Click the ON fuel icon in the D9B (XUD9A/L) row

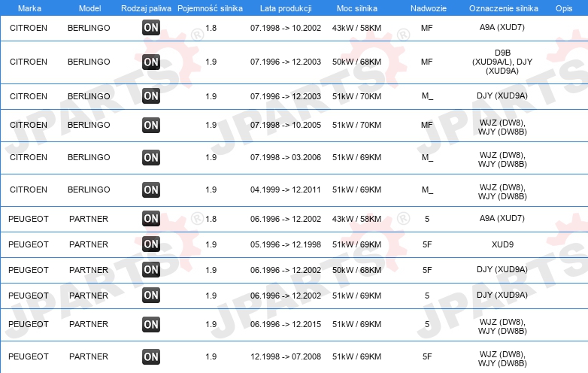[151, 62]
